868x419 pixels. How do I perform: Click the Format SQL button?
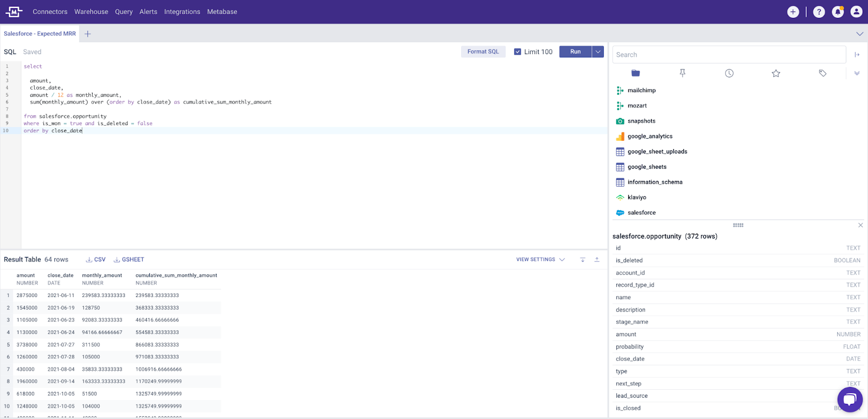click(483, 52)
